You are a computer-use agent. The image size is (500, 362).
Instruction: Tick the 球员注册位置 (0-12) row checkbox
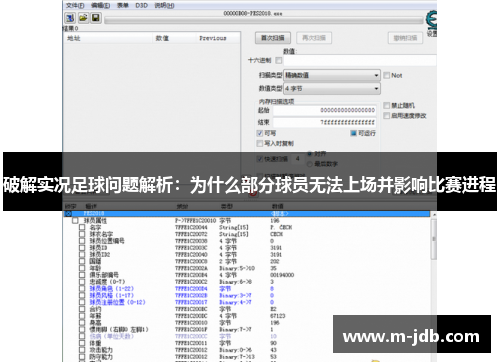pos(82,302)
